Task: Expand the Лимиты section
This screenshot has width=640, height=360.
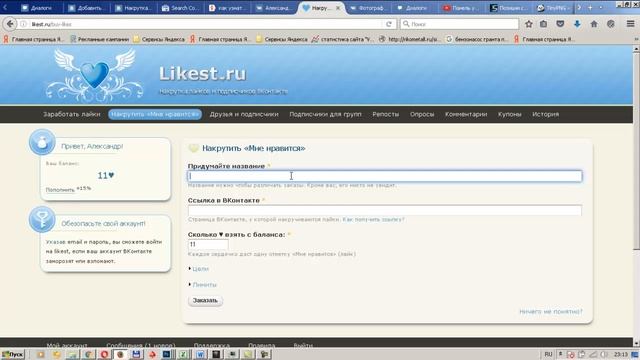Action: click(204, 284)
